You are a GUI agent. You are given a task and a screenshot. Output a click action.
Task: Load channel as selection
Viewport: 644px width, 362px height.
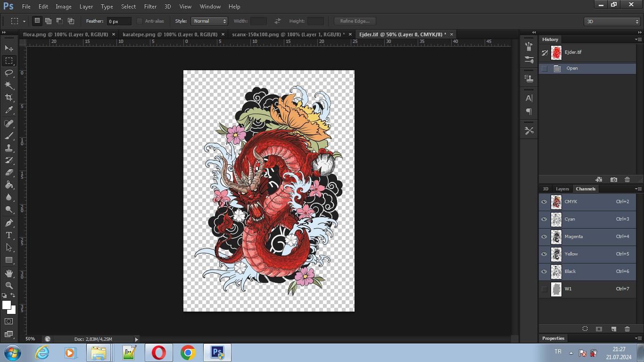[585, 329]
